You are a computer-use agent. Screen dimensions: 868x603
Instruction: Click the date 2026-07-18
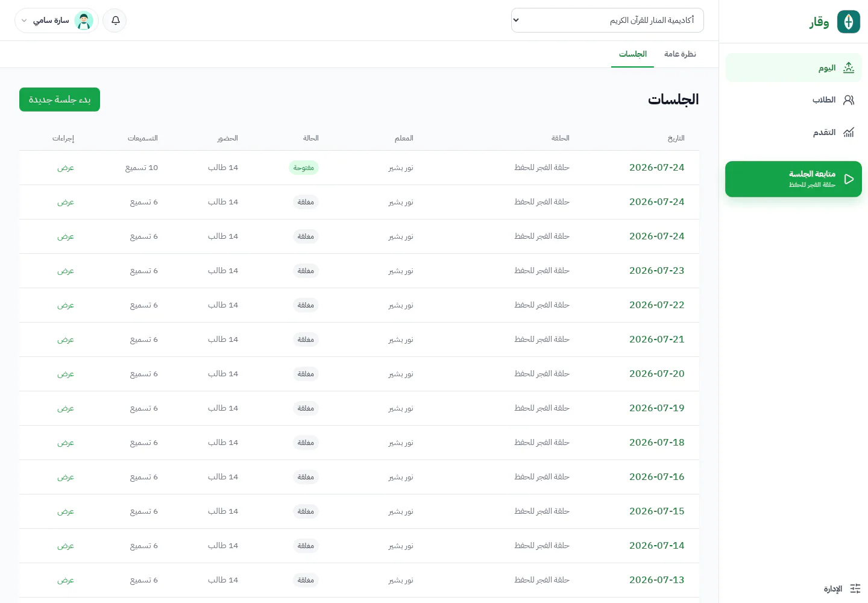coord(657,443)
